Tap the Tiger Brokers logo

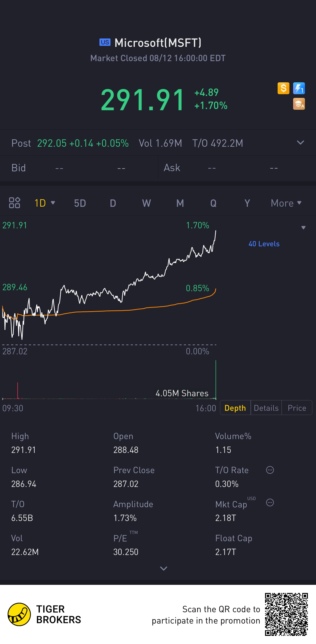pos(19,614)
